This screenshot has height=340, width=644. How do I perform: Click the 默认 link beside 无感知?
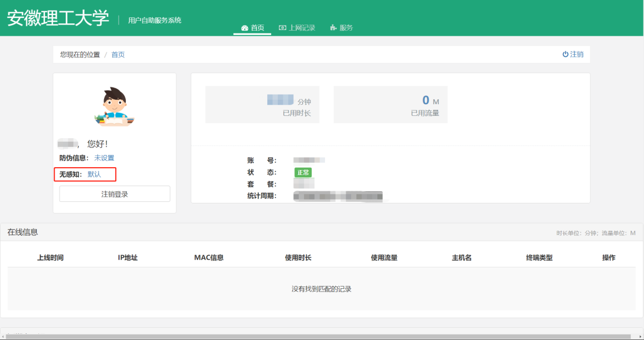click(x=95, y=174)
